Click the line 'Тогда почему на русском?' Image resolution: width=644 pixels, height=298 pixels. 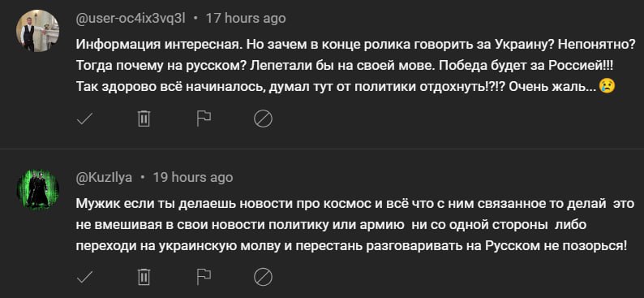click(344, 65)
